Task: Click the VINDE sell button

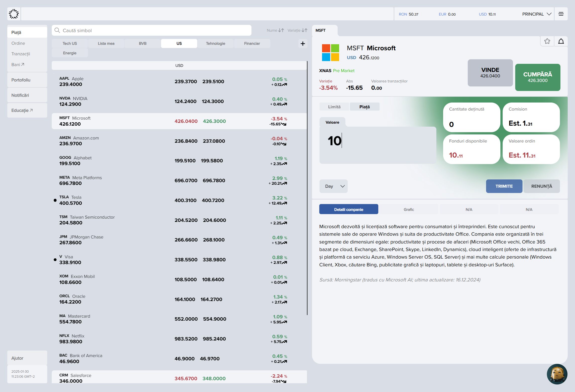Action: pyautogui.click(x=490, y=73)
